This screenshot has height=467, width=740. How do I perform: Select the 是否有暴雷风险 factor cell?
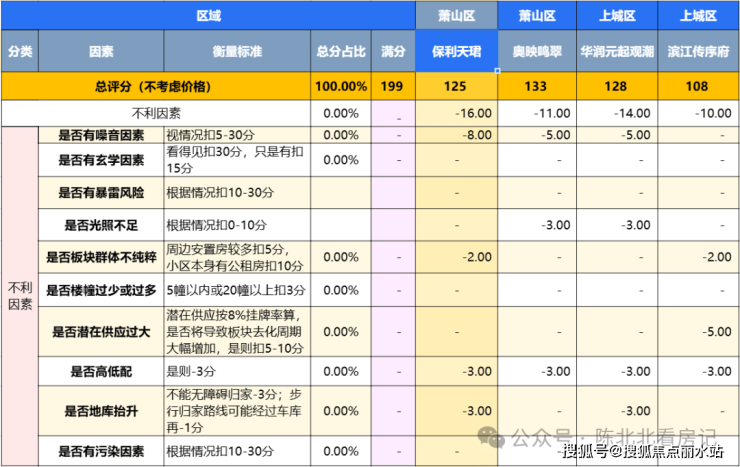(x=101, y=193)
